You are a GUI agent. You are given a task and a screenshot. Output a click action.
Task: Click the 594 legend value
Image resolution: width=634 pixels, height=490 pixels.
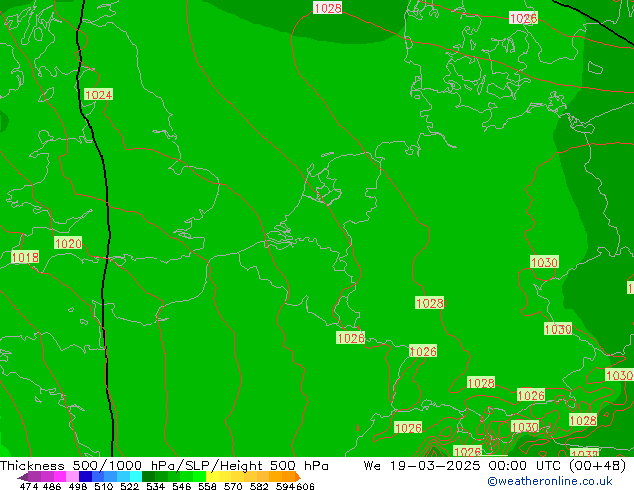285,486
